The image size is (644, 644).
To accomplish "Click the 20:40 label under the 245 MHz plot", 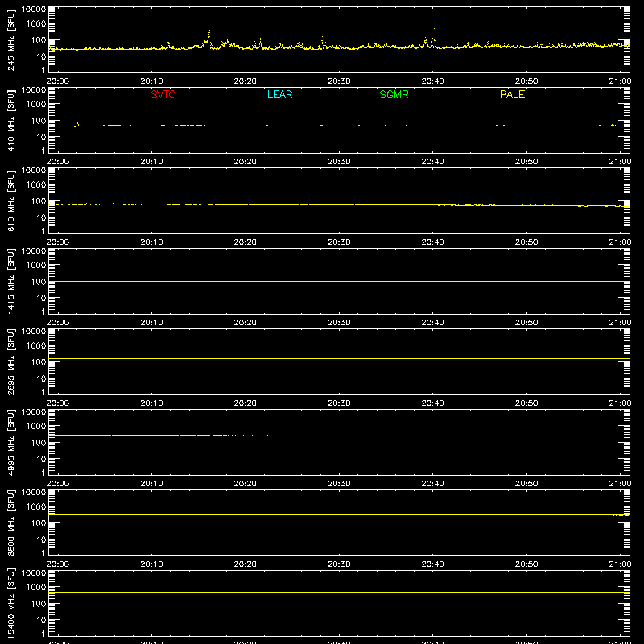I will pyautogui.click(x=432, y=81).
